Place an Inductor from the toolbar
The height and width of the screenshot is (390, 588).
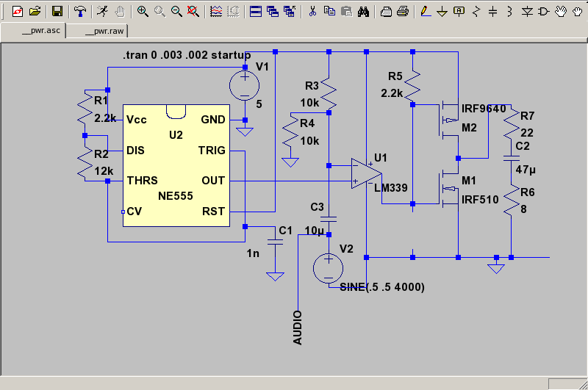coord(510,12)
